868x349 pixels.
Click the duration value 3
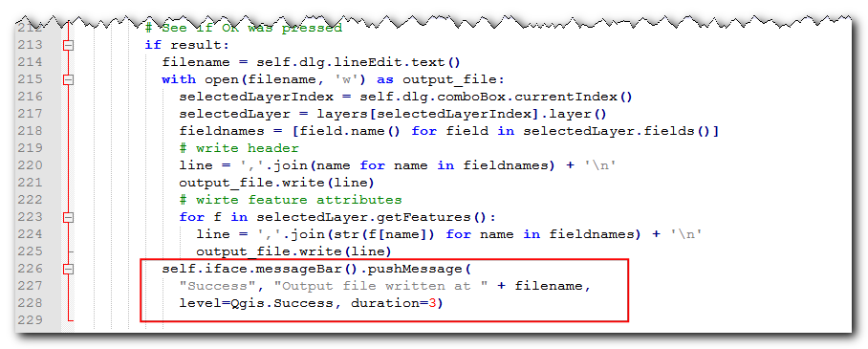tap(432, 303)
